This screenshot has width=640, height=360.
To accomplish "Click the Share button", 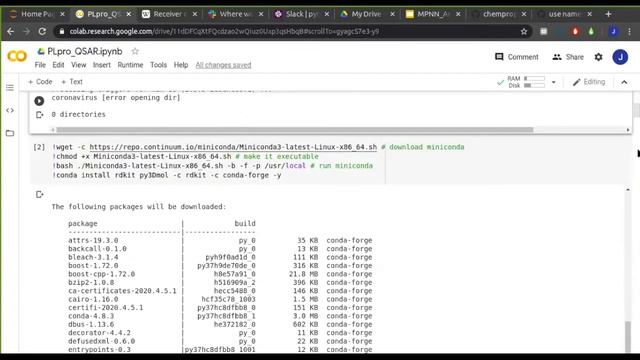I will tap(568, 57).
